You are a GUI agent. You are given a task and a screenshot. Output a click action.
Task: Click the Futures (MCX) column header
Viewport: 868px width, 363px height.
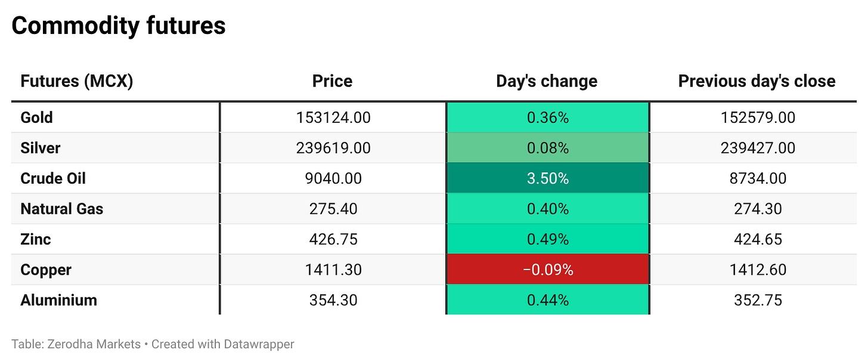[76, 81]
